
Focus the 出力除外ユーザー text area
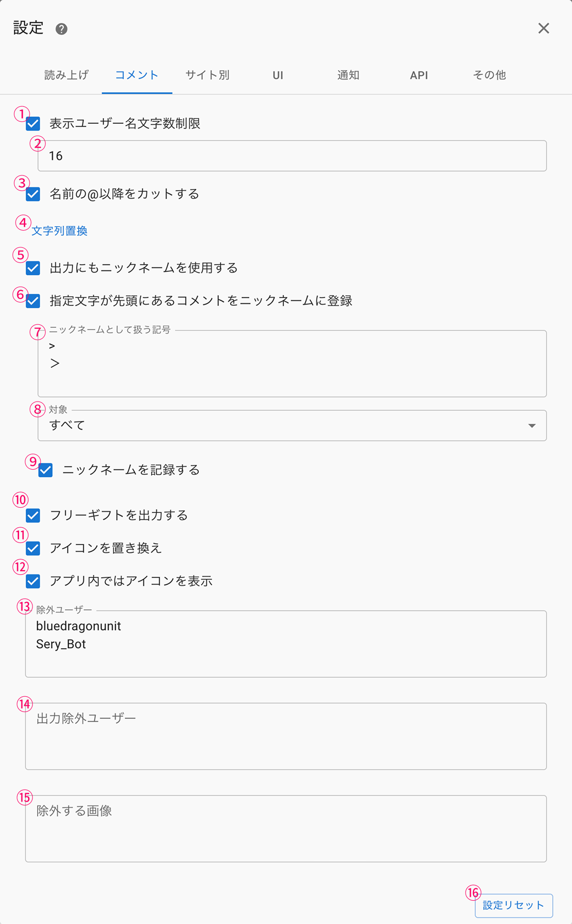click(286, 736)
